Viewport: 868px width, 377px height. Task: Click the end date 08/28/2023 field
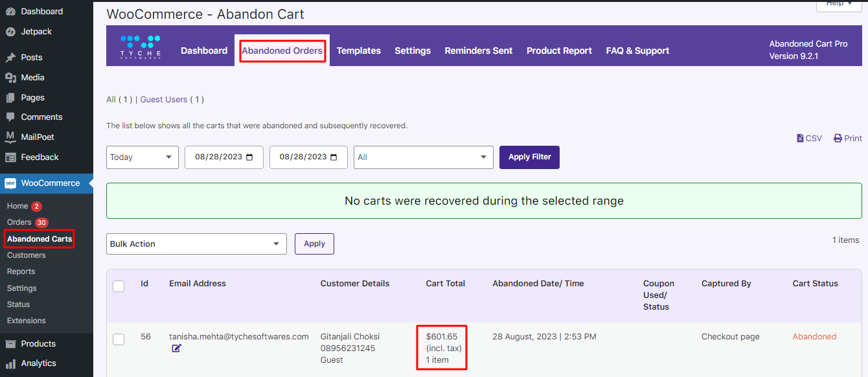(x=308, y=157)
